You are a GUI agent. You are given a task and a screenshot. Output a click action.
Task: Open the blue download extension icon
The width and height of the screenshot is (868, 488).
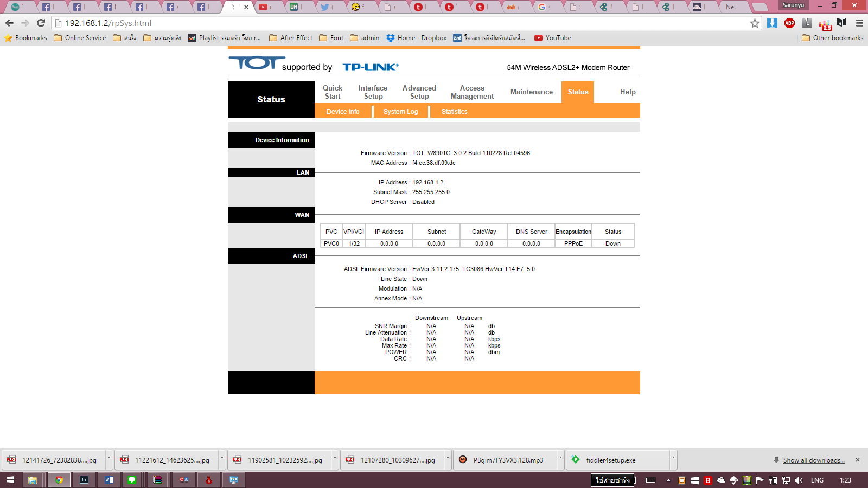tap(772, 23)
